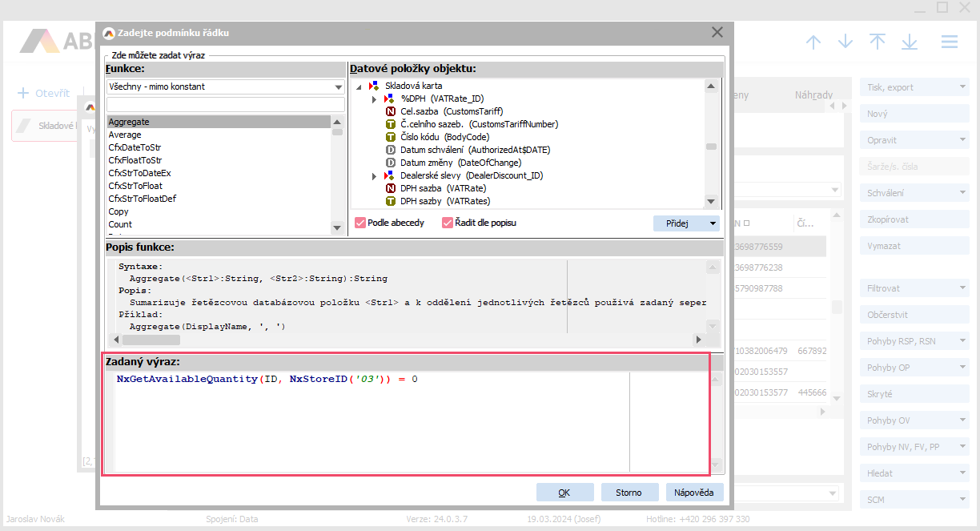The image size is (980, 531).
Task: Click the down arrow navigation icon
Action: point(845,42)
